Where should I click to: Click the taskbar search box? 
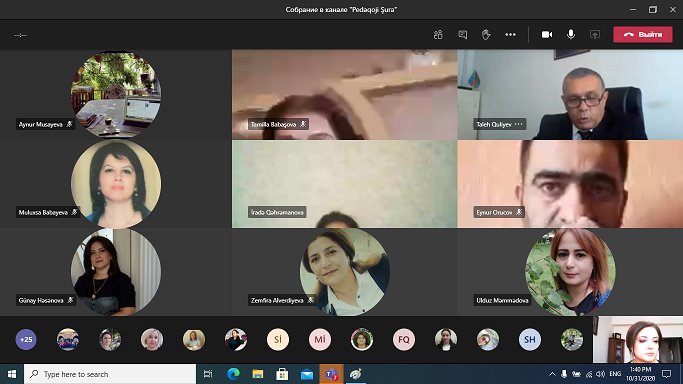click(x=110, y=374)
